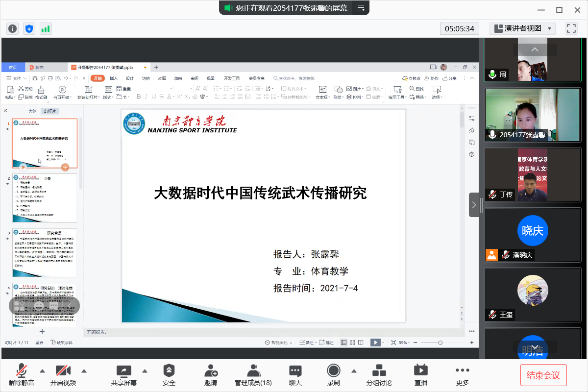The image size is (588, 392).
Task: Unmute the microphone (解除静音)
Action: [x=22, y=375]
